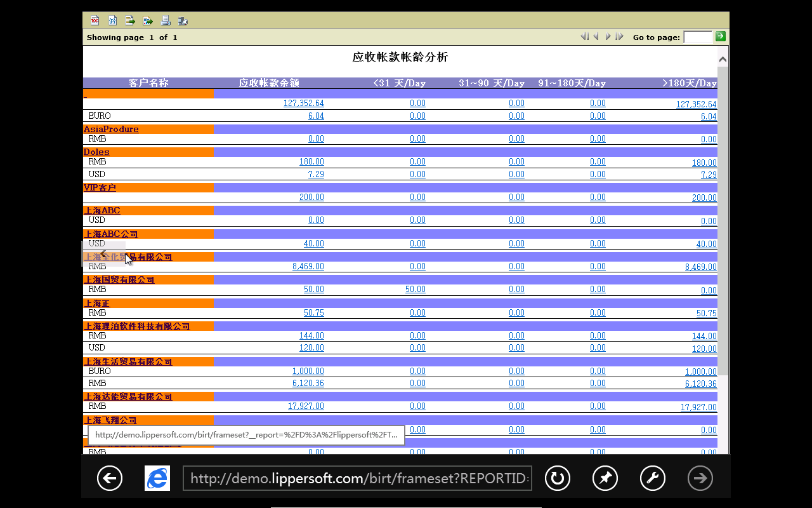
Task: Click the browser back button
Action: 110,478
